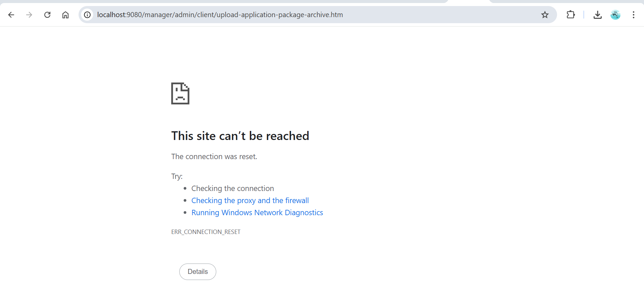Bookmark this tab with the star icon
644x285 pixels.
click(545, 15)
